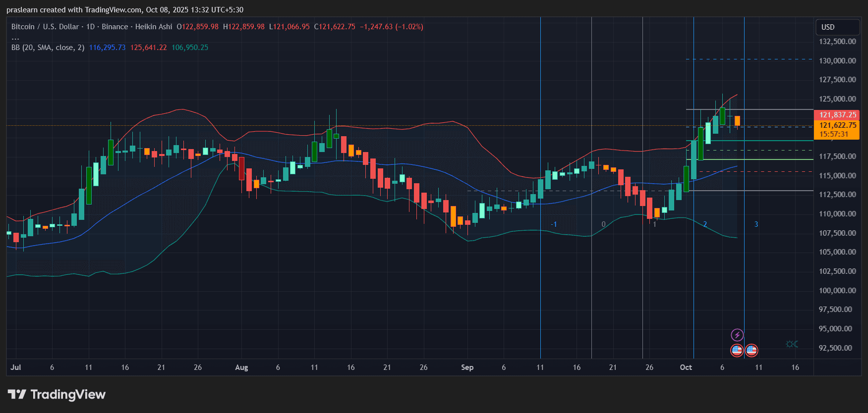868x413 pixels.
Task: Click the teal sun and moon icon
Action: point(792,344)
